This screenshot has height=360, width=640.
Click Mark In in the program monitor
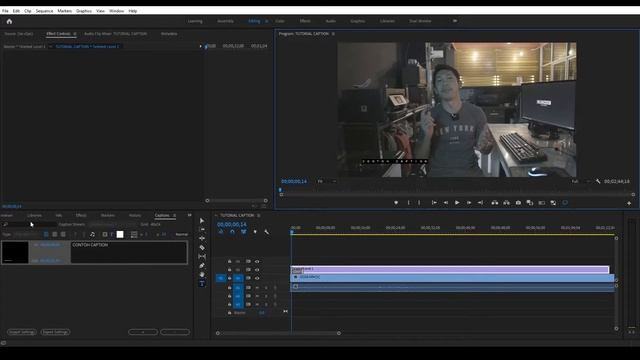pos(408,203)
